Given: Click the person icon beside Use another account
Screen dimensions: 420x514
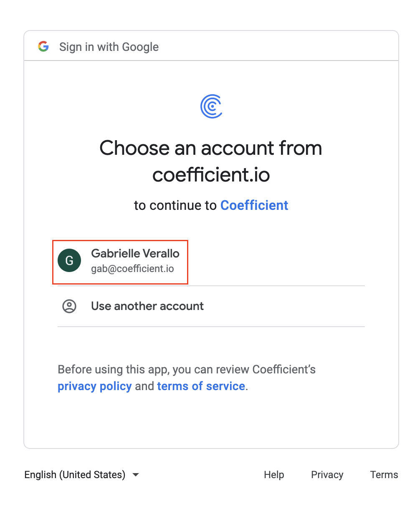Looking at the screenshot, I should [x=69, y=306].
